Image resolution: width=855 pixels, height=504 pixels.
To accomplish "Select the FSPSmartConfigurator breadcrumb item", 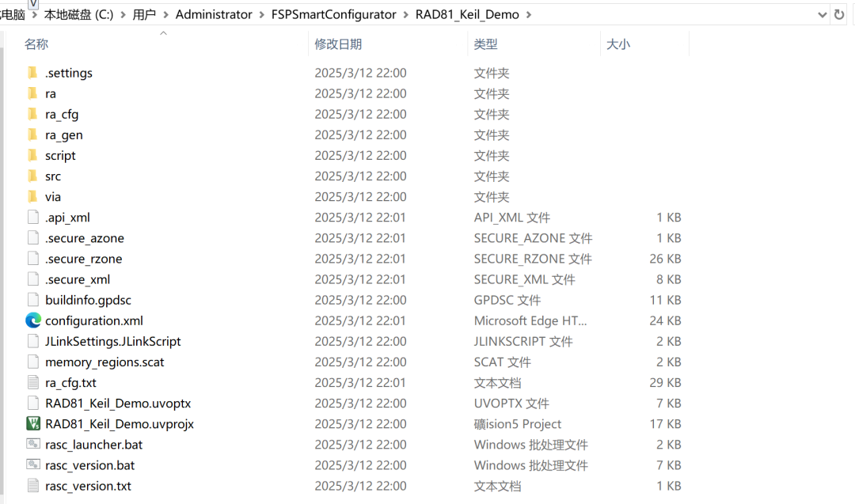I will click(x=334, y=13).
